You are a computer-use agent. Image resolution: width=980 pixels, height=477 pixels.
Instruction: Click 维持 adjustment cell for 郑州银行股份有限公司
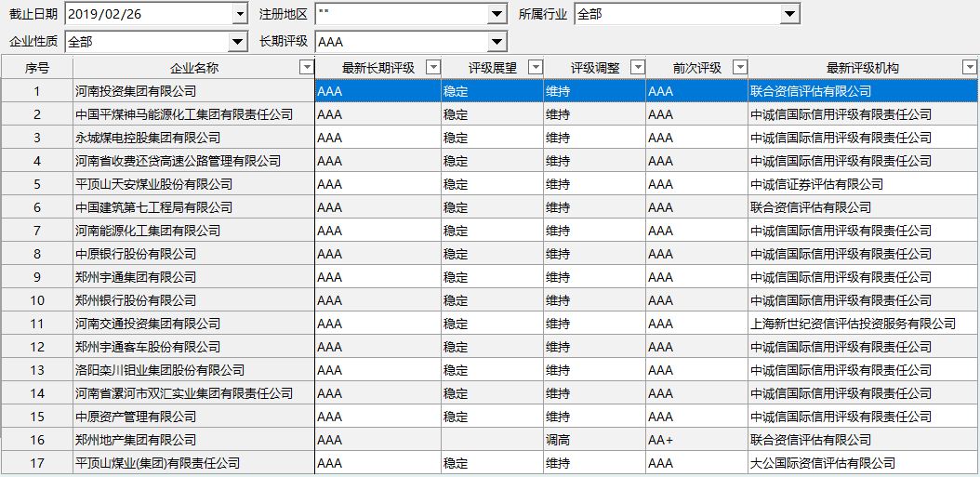point(594,300)
